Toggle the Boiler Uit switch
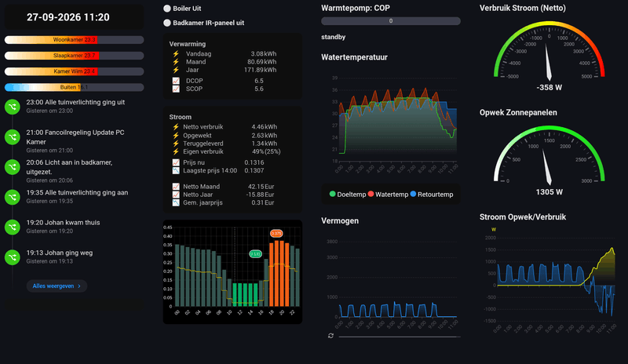 (x=167, y=9)
